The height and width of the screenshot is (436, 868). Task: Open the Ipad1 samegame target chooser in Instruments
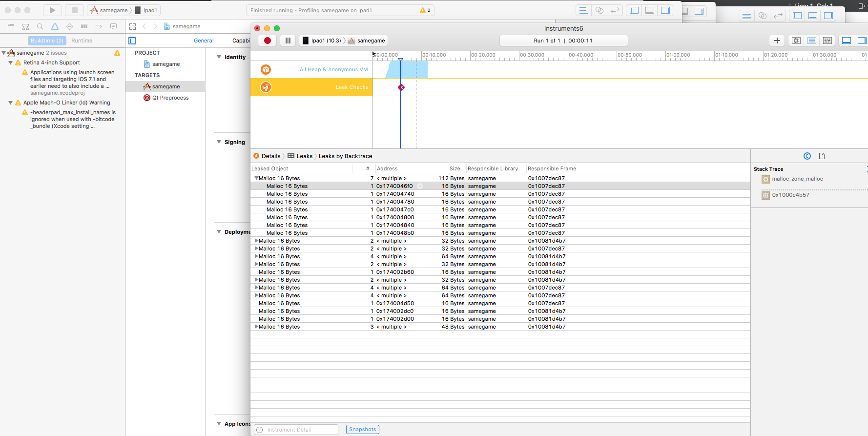click(344, 41)
